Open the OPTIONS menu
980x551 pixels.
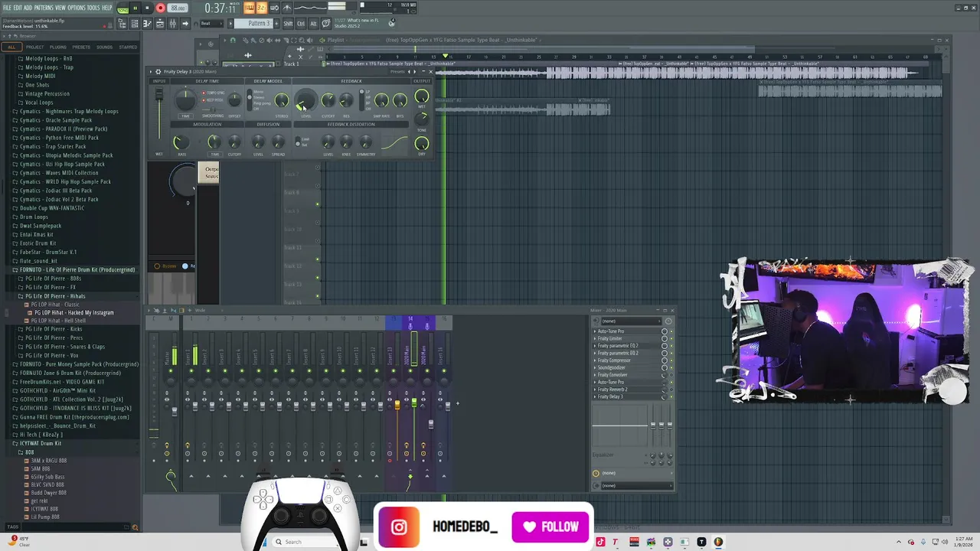click(77, 8)
